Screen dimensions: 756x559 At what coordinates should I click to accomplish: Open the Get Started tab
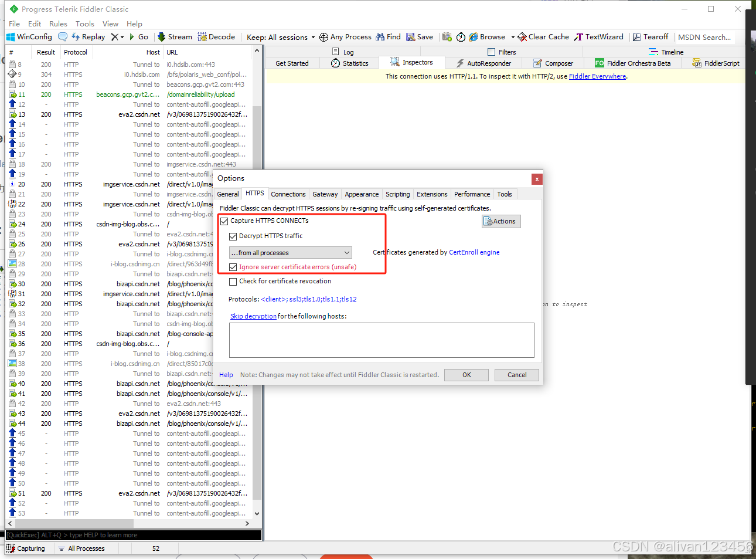(292, 63)
